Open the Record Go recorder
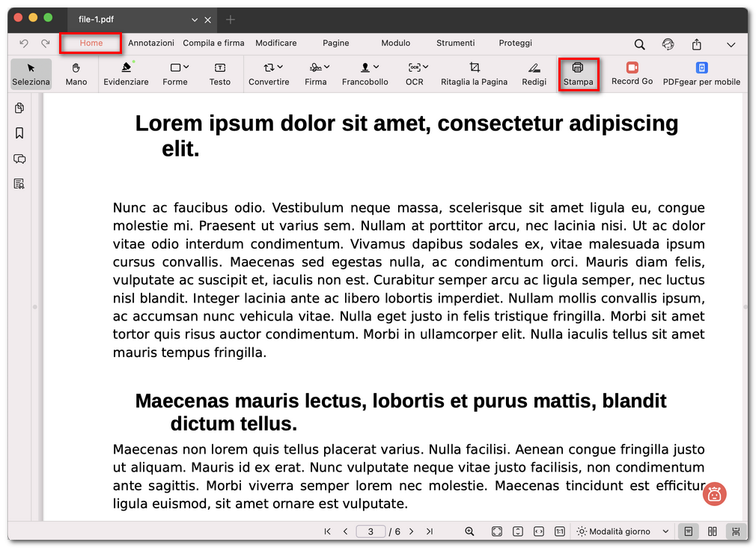The width and height of the screenshot is (756, 548). (632, 73)
